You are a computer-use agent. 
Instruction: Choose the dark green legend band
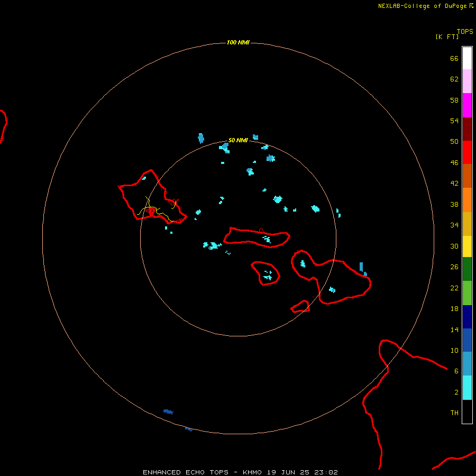click(467, 269)
